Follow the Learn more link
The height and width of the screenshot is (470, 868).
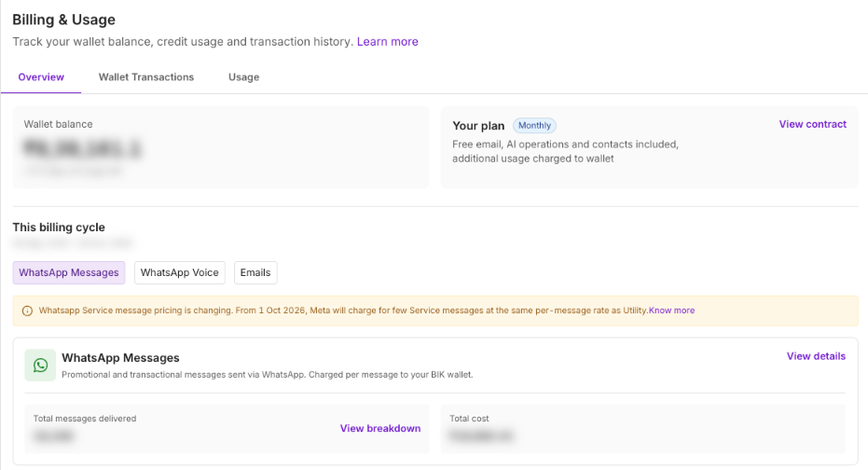click(x=388, y=42)
